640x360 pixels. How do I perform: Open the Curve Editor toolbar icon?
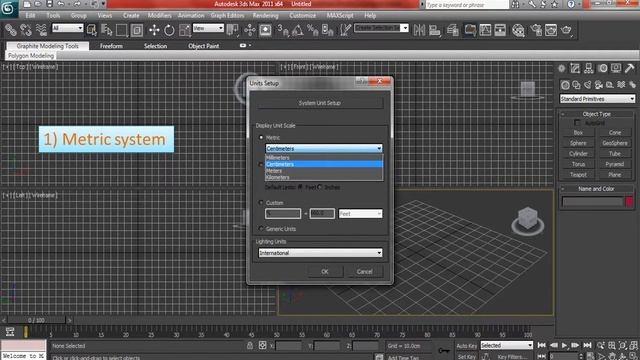[485, 30]
